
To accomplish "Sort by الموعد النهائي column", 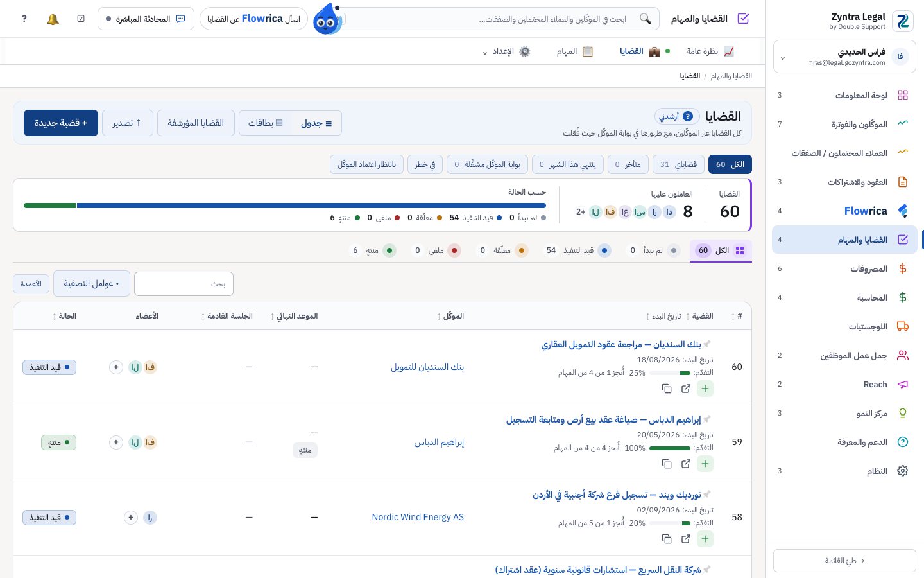I will coord(294,316).
